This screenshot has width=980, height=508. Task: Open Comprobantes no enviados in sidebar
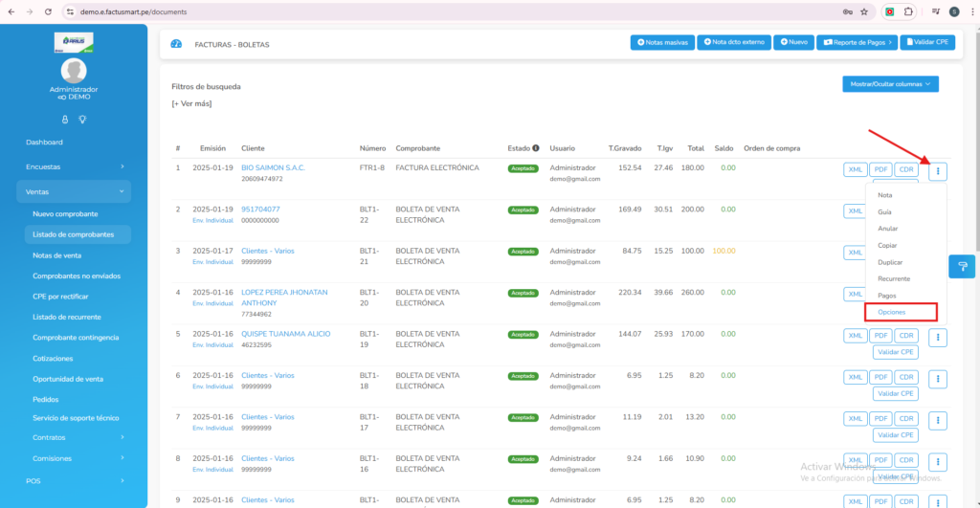tap(77, 276)
